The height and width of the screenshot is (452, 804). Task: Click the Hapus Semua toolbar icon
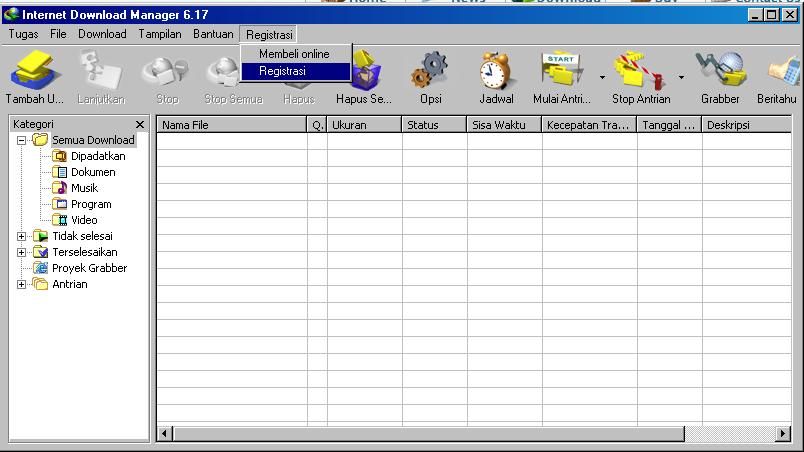(x=366, y=70)
